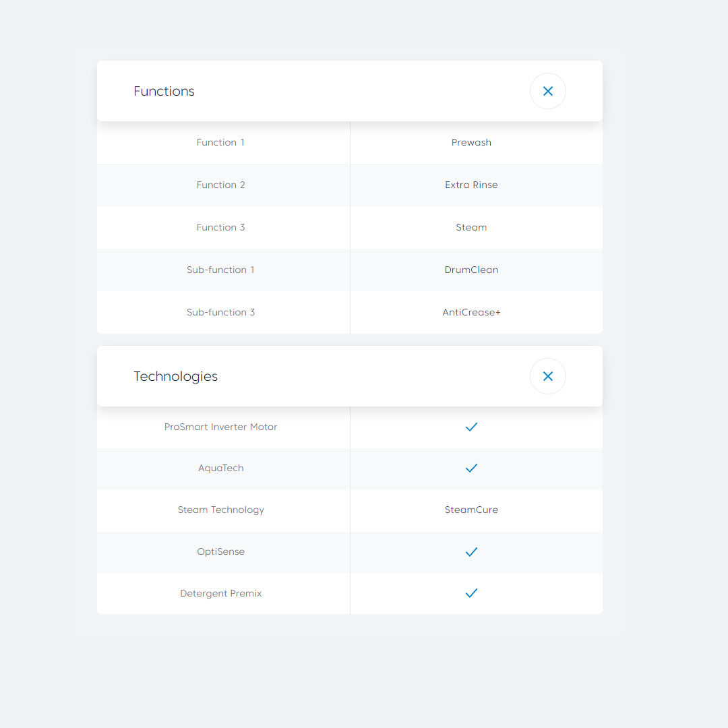Screen dimensions: 728x728
Task: Click the DrumClean value
Action: pyautogui.click(x=471, y=270)
